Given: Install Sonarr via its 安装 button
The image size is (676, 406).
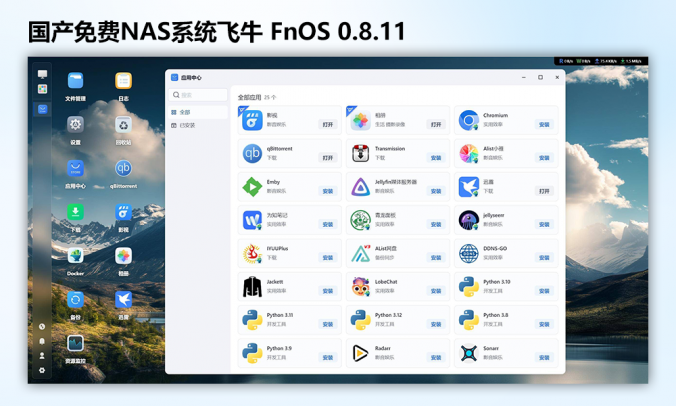Looking at the screenshot, I should [x=544, y=358].
